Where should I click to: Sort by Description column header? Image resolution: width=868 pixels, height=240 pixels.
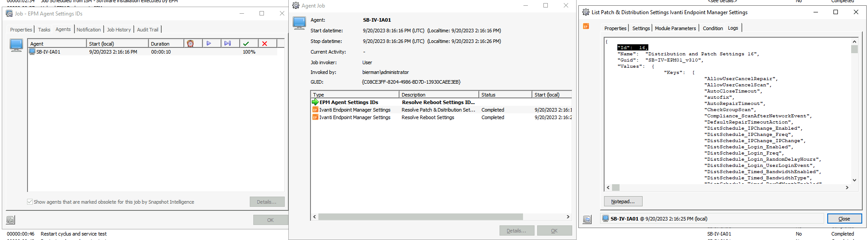click(x=439, y=94)
